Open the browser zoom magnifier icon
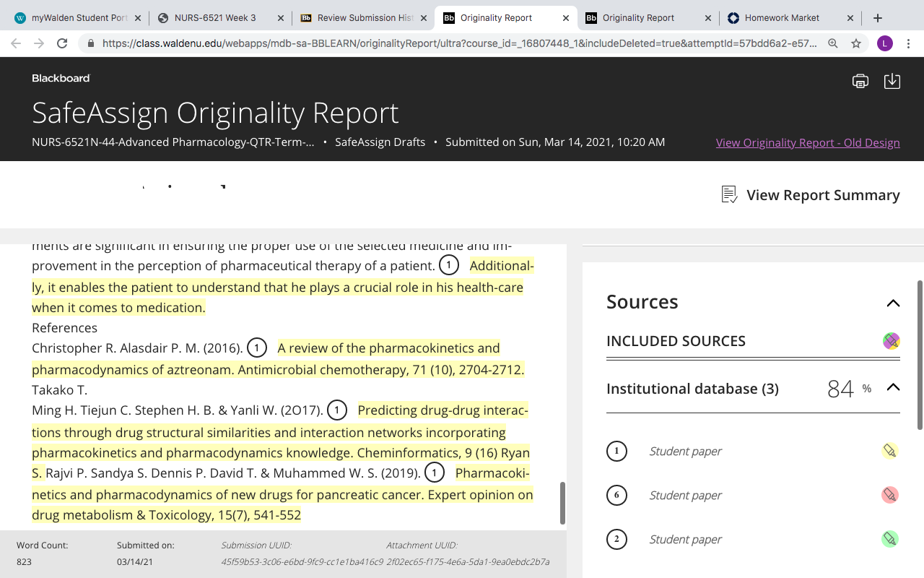 click(x=833, y=43)
